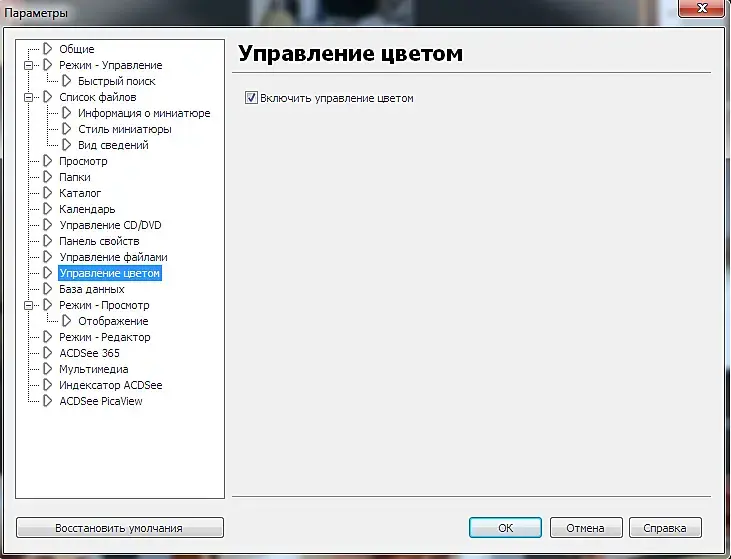Click the triangle icon beside Стиль миниатюры
Viewport: 731px width, 559px height.
coord(67,129)
